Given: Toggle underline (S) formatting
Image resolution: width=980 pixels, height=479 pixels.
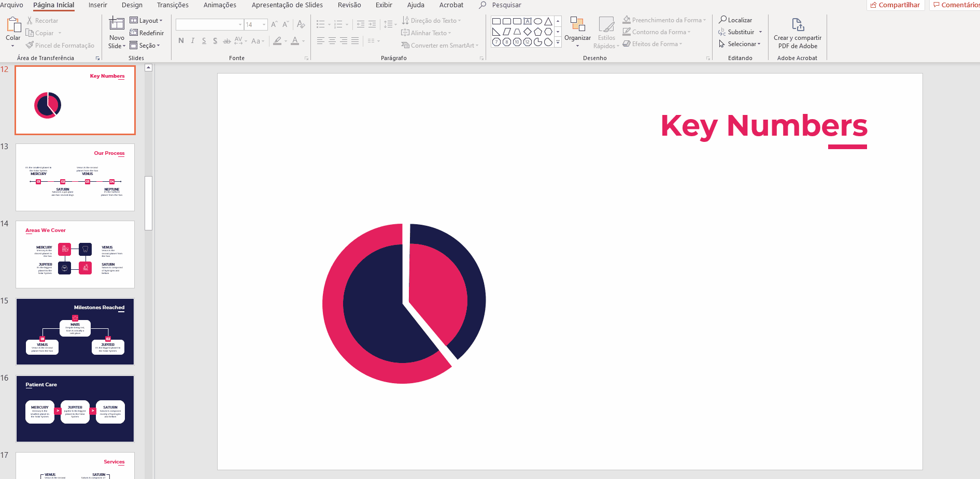Looking at the screenshot, I should 204,41.
